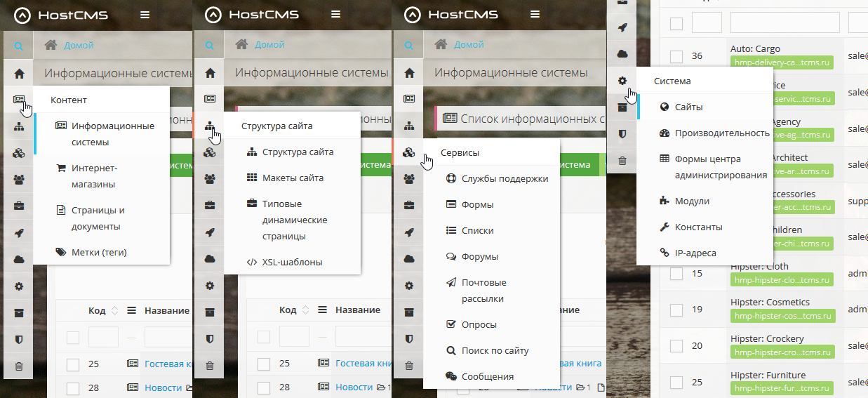Click lifebuoy icon for Службы поддержки

pyautogui.click(x=451, y=178)
